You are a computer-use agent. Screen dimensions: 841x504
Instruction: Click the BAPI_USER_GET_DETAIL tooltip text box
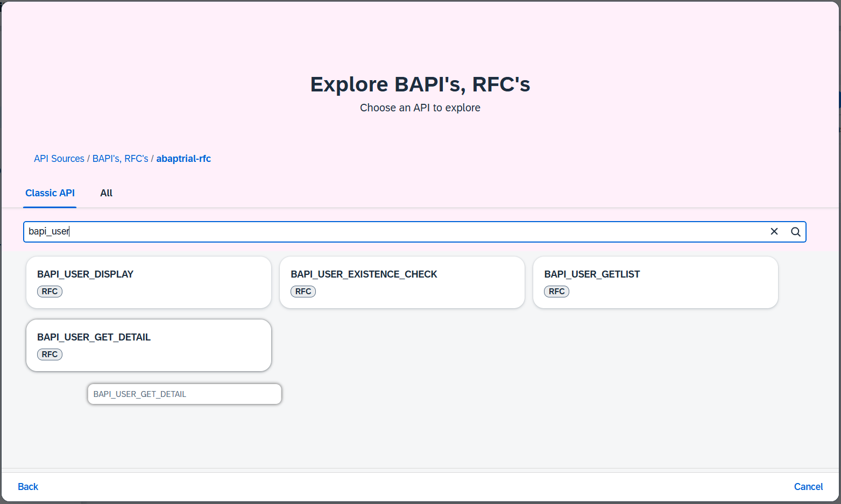tap(184, 394)
